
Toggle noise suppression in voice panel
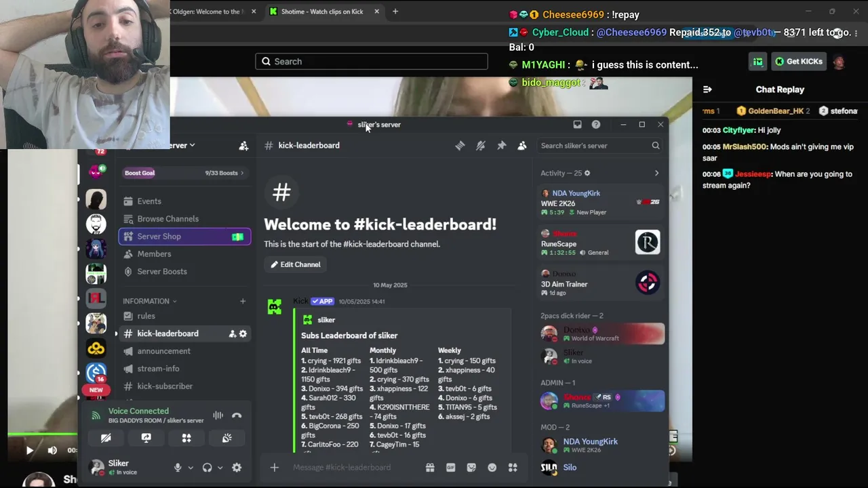pos(218,415)
